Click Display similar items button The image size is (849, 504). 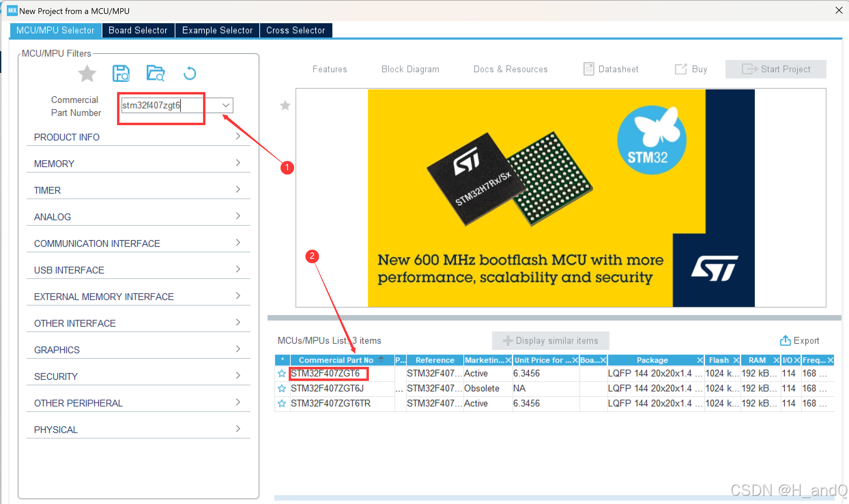pyautogui.click(x=550, y=341)
